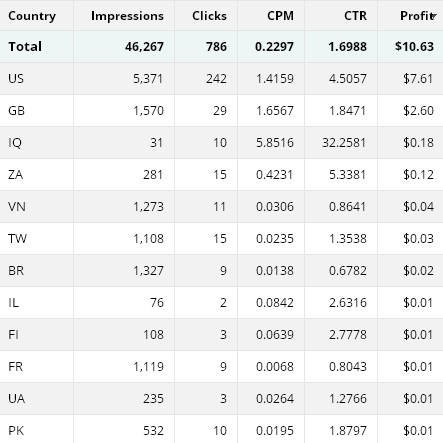This screenshot has height=443, width=443.
Task: Click the Profit sort arrow icon
Action: pyautogui.click(x=433, y=16)
